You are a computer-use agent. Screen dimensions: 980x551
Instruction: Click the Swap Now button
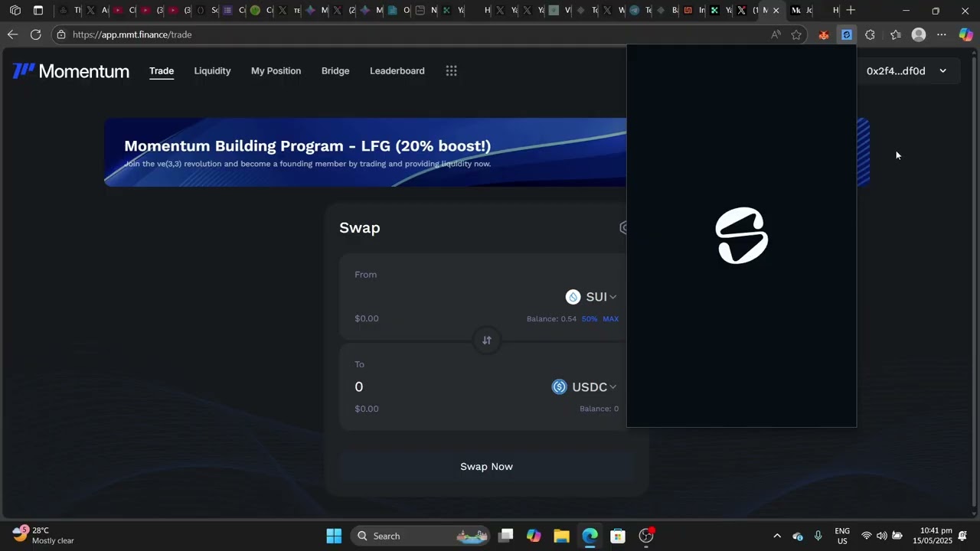pyautogui.click(x=486, y=467)
